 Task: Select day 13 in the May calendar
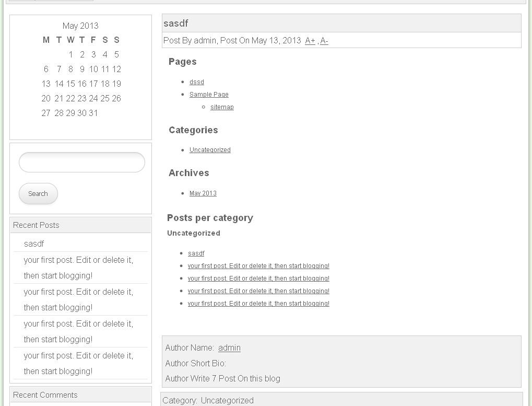point(46,84)
